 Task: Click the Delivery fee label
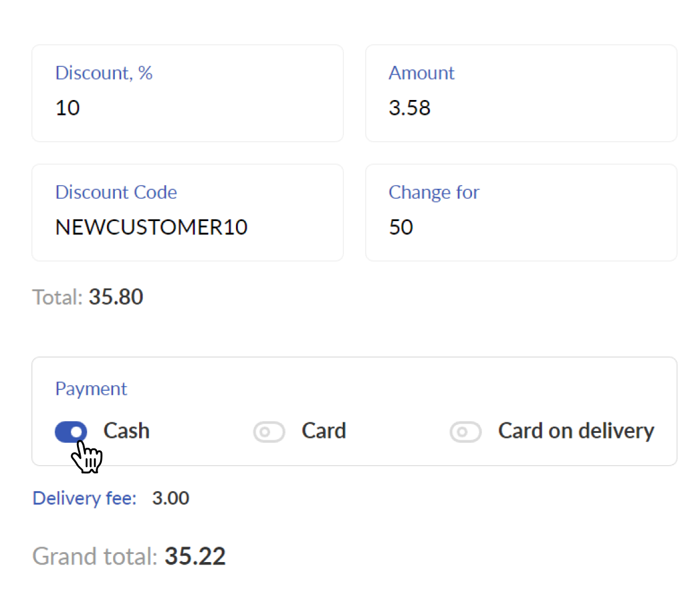point(84,498)
